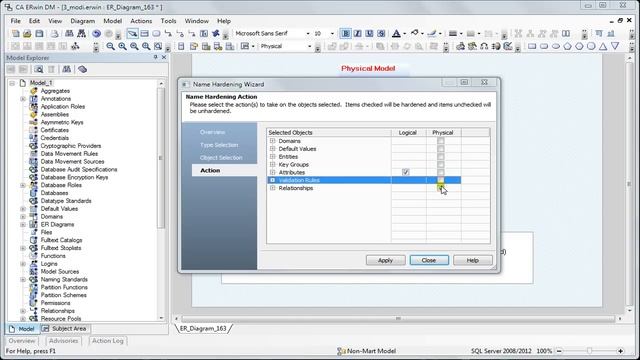This screenshot has width=640, height=360.
Task: Expand Key Groups in Selected Objects list
Action: 273,164
